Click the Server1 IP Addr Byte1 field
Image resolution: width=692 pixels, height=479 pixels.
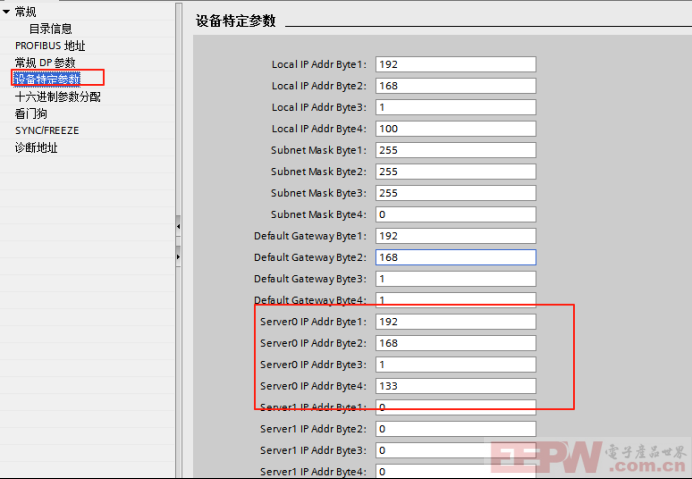coord(456,407)
